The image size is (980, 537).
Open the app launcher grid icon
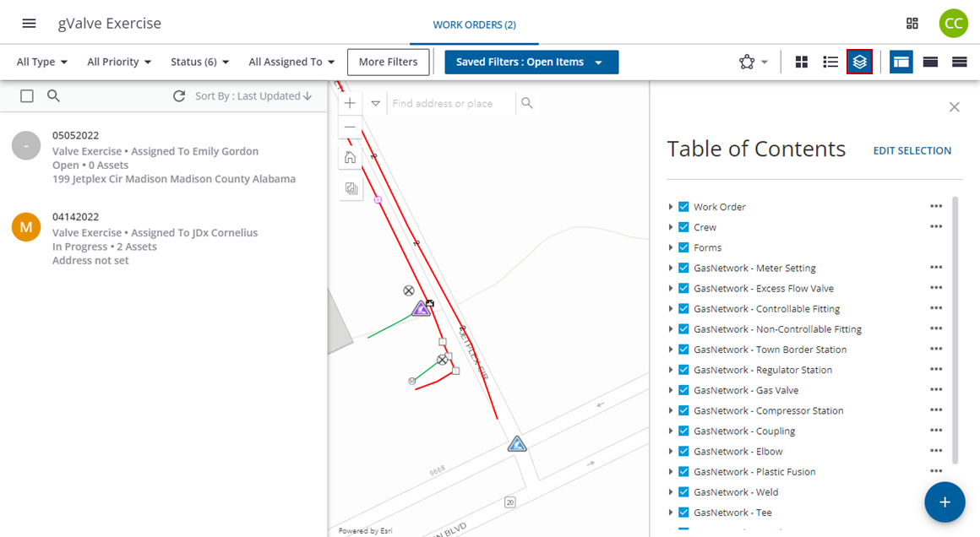pos(912,24)
